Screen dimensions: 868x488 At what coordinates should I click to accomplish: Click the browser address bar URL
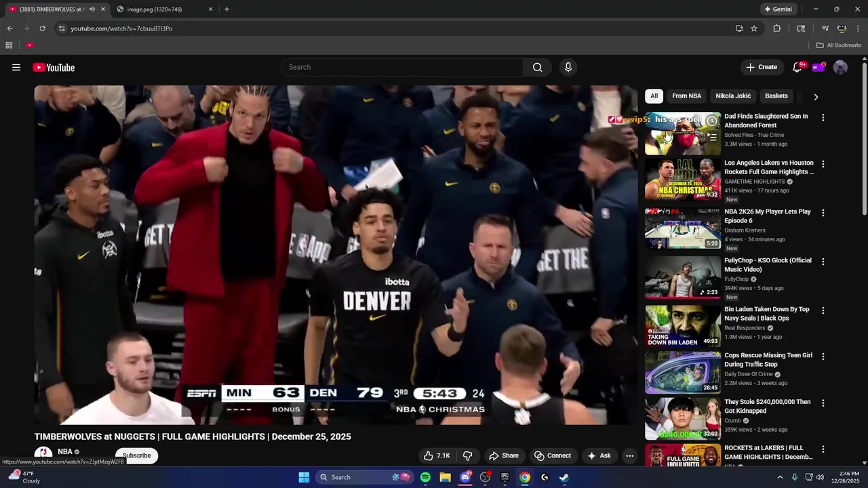121,28
